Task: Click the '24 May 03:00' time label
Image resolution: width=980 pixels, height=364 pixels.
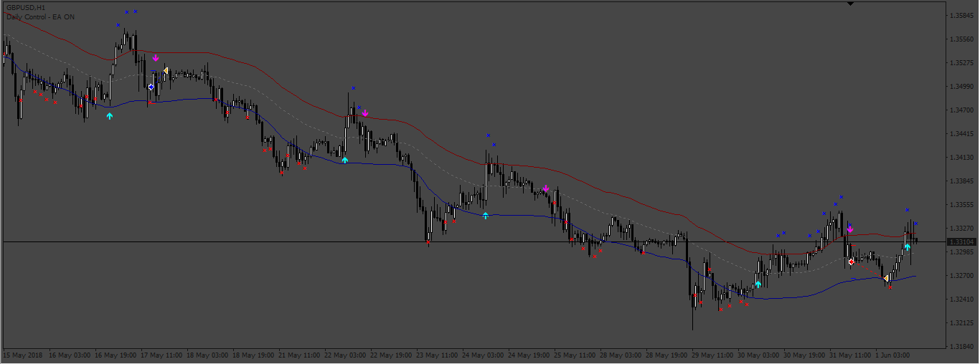Action: pyautogui.click(x=482, y=355)
